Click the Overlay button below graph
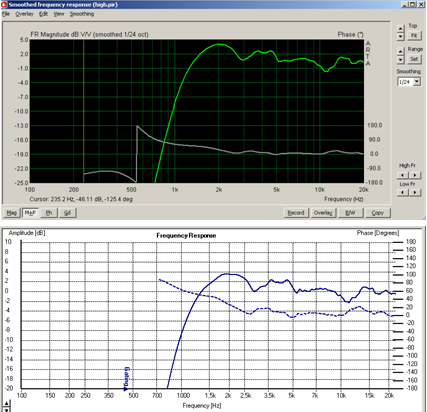427x412 pixels. 323,213
